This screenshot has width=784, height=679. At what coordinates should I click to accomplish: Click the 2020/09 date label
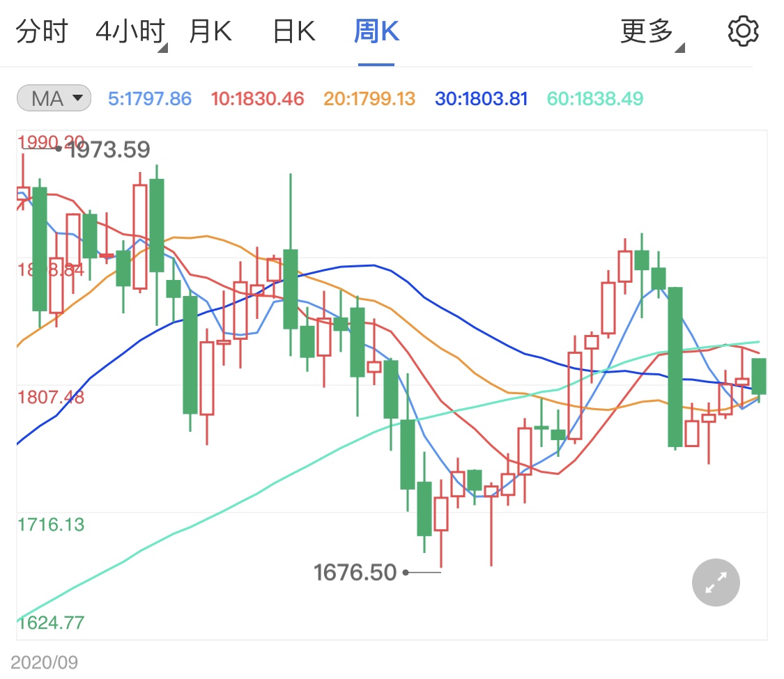[x=44, y=662]
